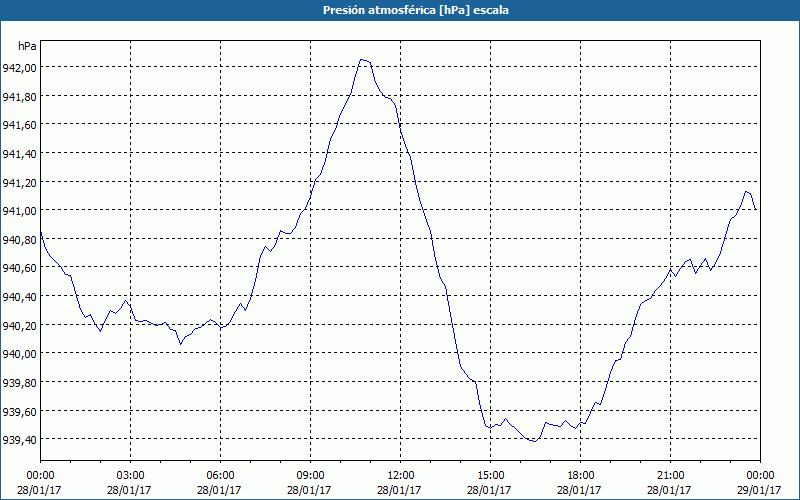Click the 29/01/17 date label
Screen dimensions: 800x500
coord(759,490)
